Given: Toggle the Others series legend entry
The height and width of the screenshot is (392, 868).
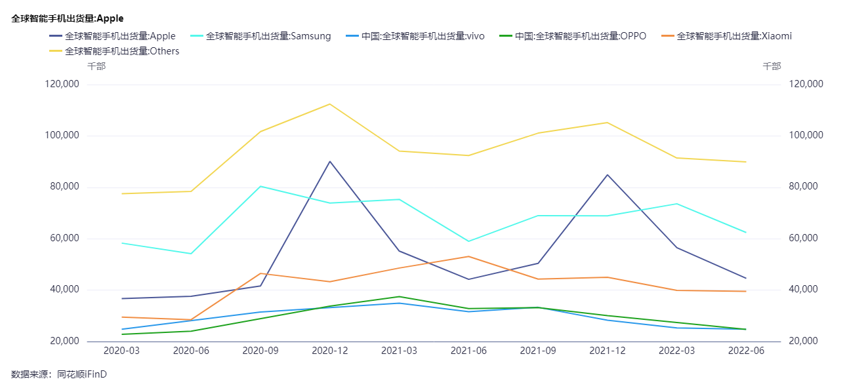Looking at the screenshot, I should click(114, 51).
